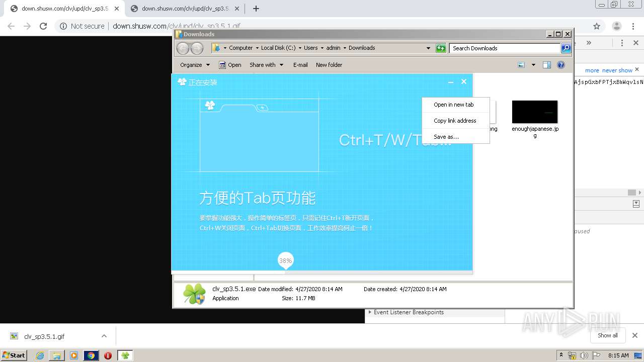Viewport: 644px width, 362px height.
Task: Reload the current Chrome page
Action: click(x=43, y=26)
